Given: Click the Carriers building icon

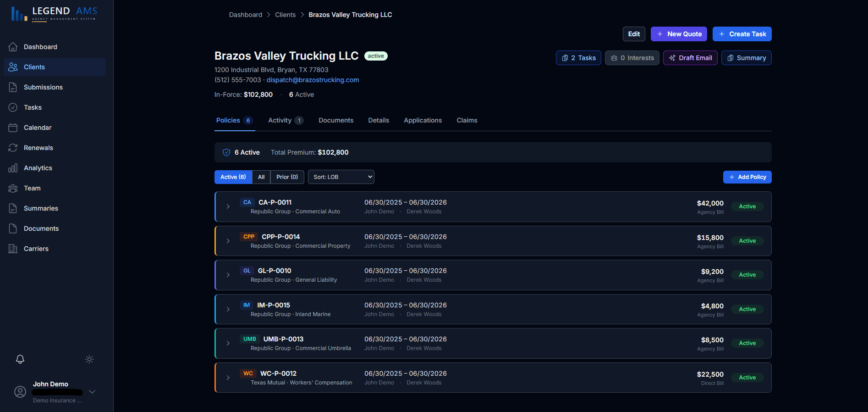Looking at the screenshot, I should [13, 249].
